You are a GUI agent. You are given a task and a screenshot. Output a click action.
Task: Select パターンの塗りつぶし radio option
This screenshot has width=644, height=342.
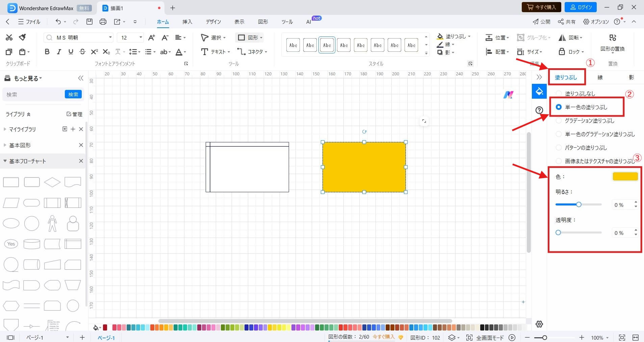[559, 147]
